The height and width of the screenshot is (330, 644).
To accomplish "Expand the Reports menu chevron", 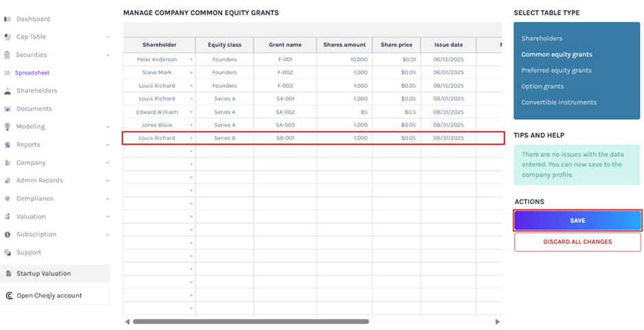I will [107, 145].
